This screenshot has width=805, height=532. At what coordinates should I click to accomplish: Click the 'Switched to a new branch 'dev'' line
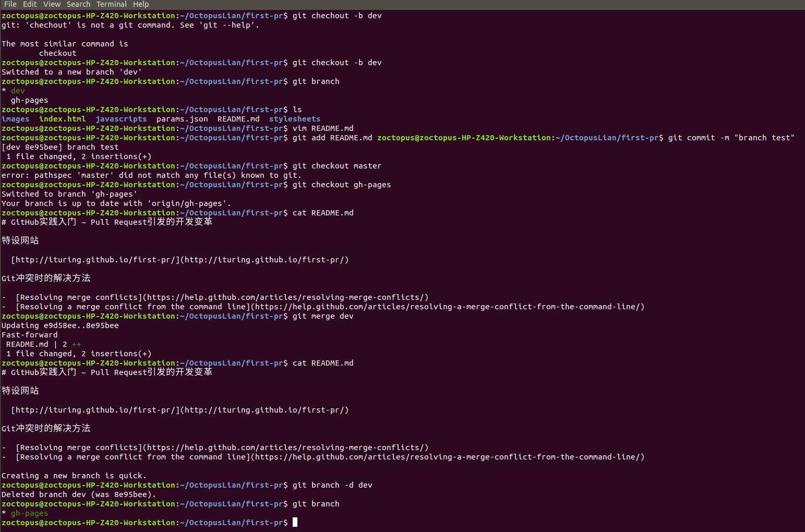click(x=71, y=72)
